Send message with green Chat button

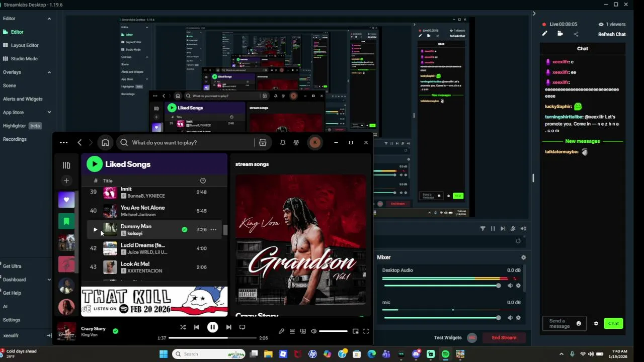613,324
